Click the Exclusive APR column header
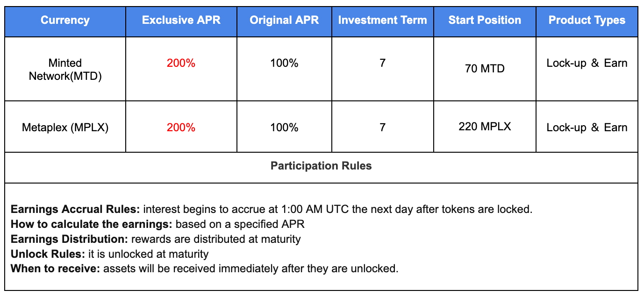The image size is (644, 297). coord(181,21)
